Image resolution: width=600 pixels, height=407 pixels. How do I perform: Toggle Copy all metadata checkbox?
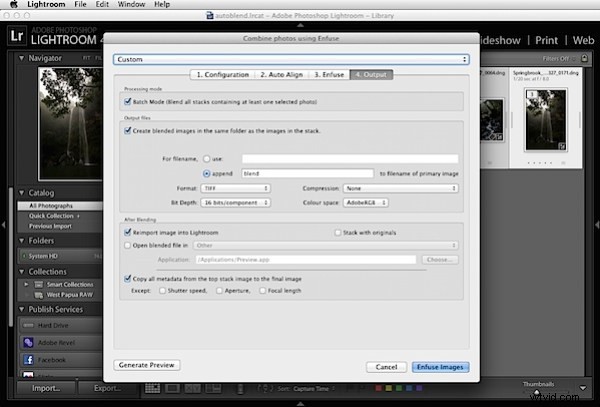(128, 278)
